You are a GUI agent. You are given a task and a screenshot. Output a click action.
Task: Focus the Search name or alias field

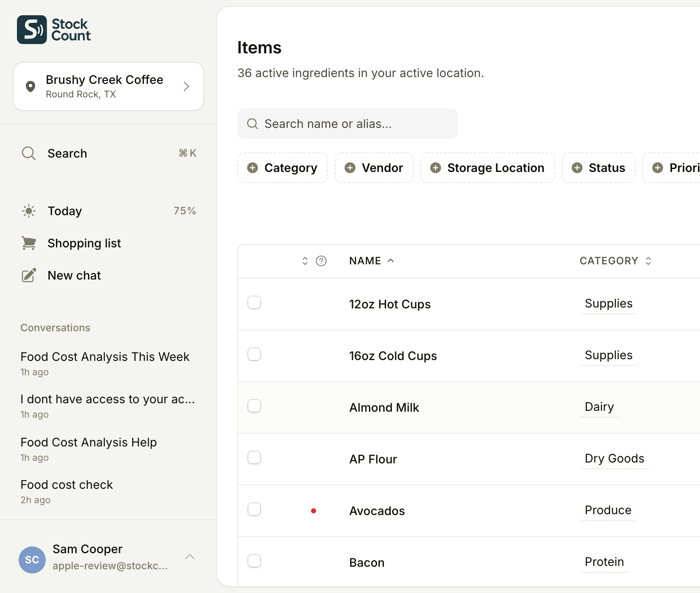tap(347, 124)
